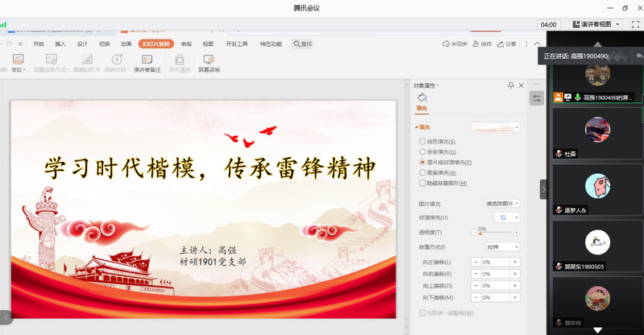Select 纯色填充 solid fill option
Screen dimensions: 644x335
(422, 141)
